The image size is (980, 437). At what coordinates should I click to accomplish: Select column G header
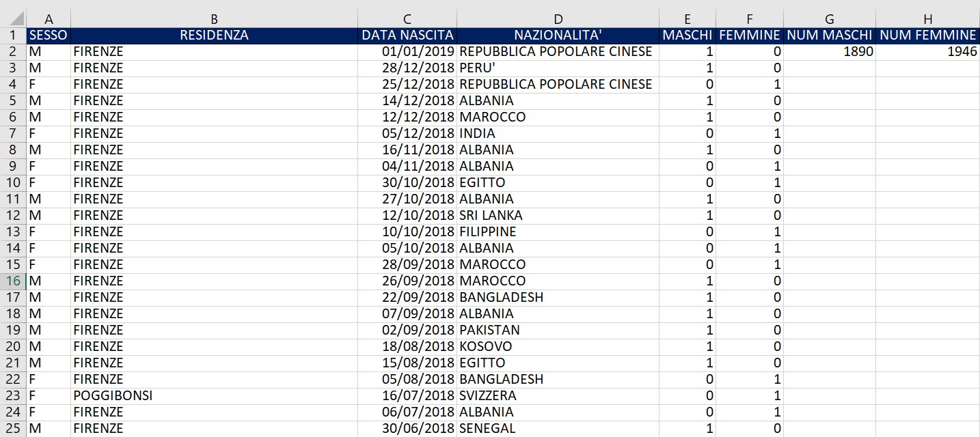click(x=830, y=20)
